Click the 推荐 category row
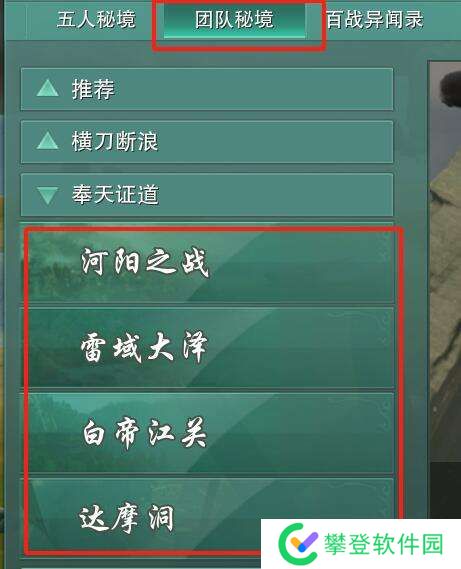 [207, 89]
